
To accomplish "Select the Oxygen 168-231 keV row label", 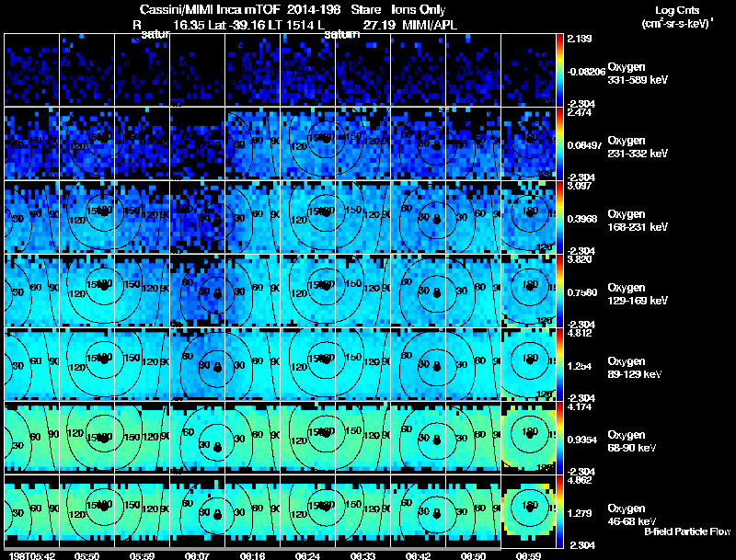I will (x=638, y=221).
